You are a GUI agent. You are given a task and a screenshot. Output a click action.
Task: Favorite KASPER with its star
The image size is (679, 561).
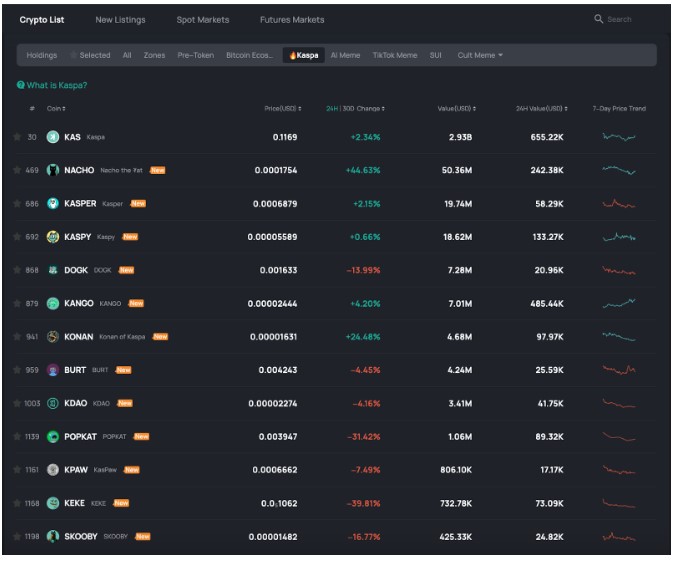[x=17, y=204]
